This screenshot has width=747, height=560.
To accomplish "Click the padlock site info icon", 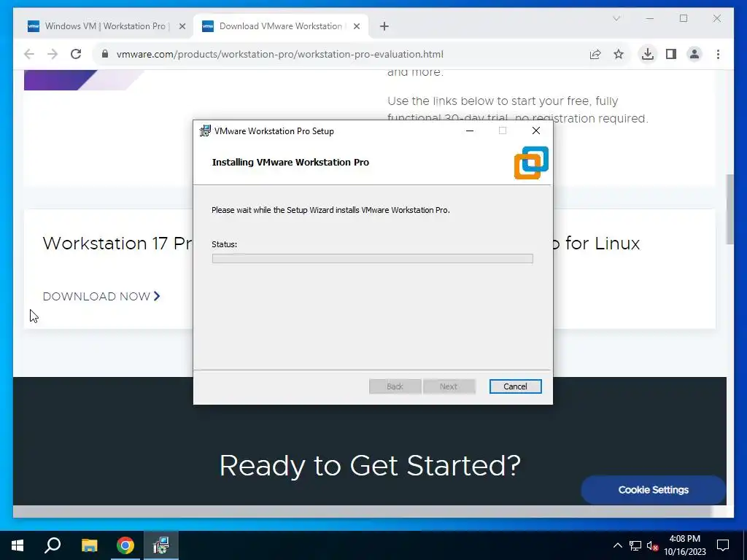I will coord(105,54).
